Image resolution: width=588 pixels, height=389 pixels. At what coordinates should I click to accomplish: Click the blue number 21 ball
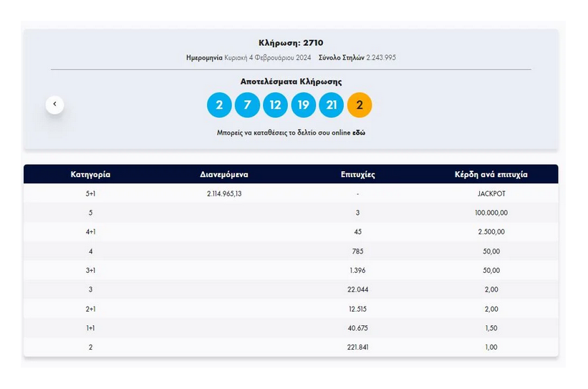click(x=331, y=105)
